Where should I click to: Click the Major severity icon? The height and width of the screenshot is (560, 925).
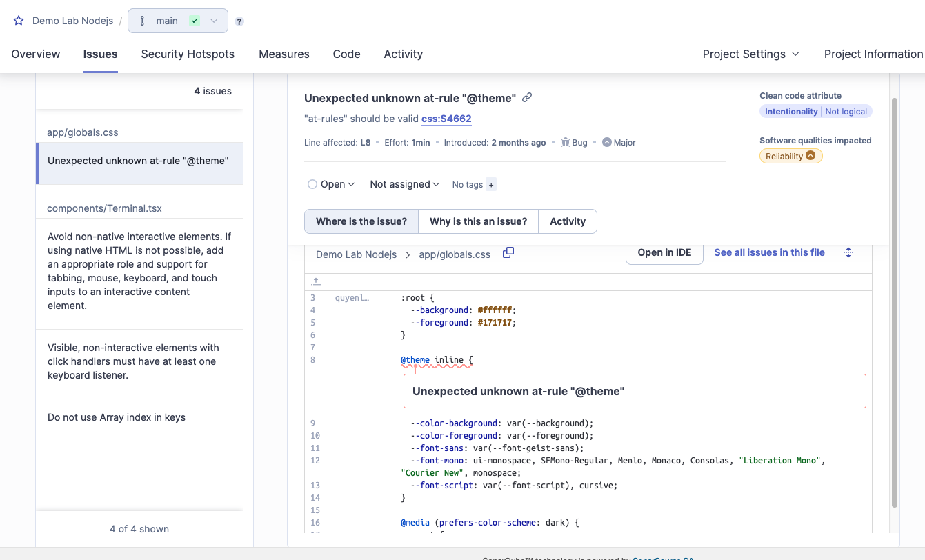606,143
